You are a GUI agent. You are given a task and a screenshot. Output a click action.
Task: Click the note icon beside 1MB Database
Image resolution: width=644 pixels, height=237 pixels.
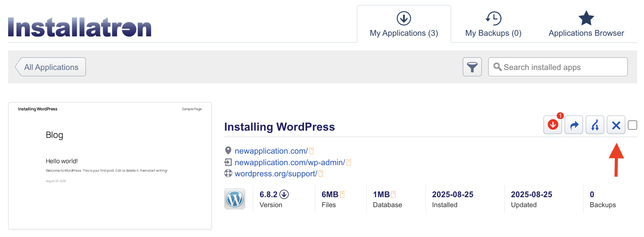pos(393,194)
